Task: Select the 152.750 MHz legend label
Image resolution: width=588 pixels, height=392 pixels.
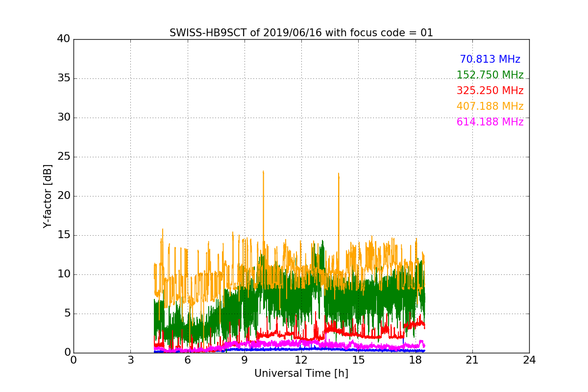Action: [x=490, y=75]
